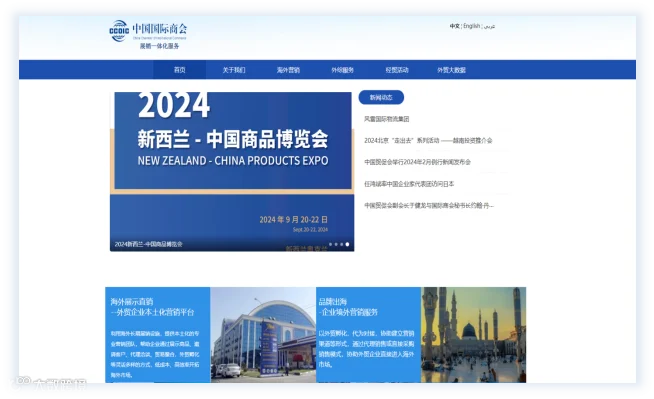Viewport: 654px width, 399px height.
Task: Click the 海外展示直销 blue info card
Action: [158, 334]
